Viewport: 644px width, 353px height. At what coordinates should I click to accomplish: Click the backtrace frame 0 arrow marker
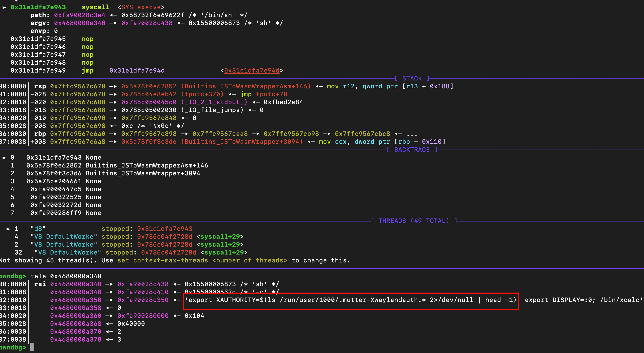[x=4, y=158]
